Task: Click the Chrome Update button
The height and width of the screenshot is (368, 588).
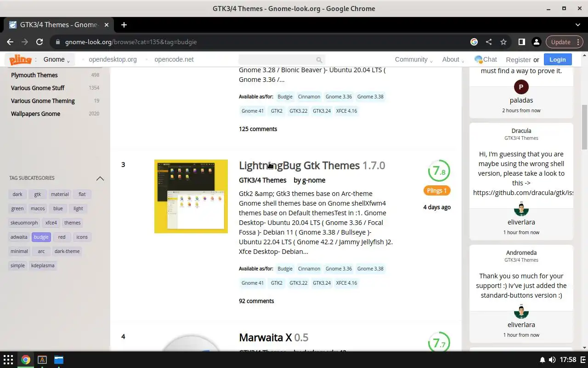Action: pyautogui.click(x=564, y=42)
